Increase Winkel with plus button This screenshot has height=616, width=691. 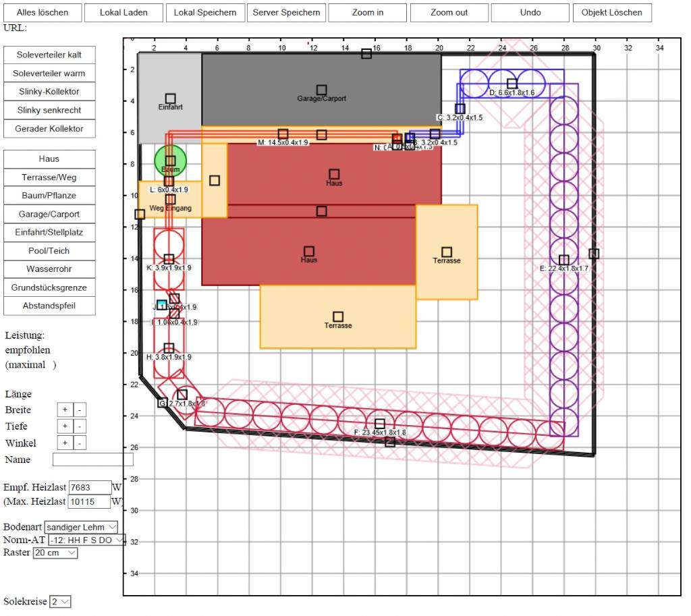point(65,443)
